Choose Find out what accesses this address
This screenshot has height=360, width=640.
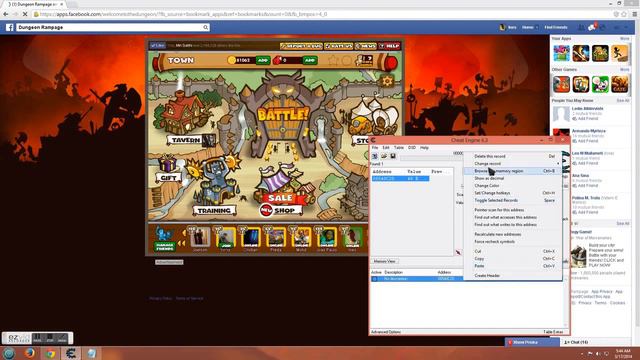(512, 217)
